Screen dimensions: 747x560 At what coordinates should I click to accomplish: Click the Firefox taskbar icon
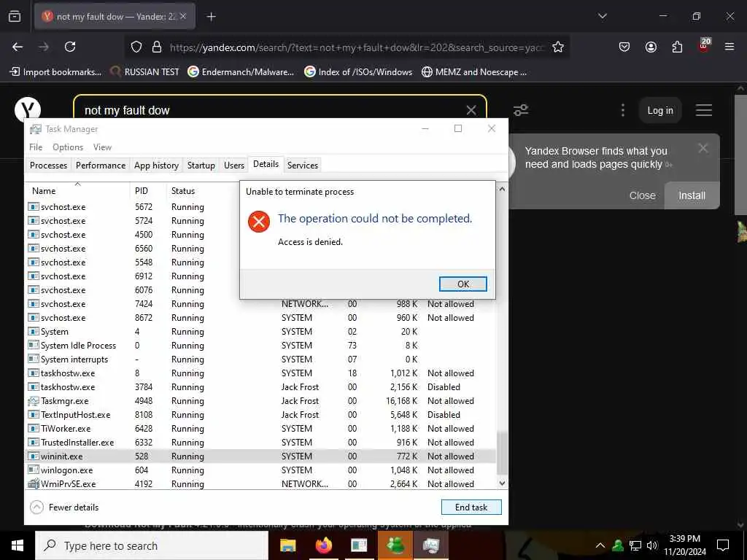click(323, 545)
